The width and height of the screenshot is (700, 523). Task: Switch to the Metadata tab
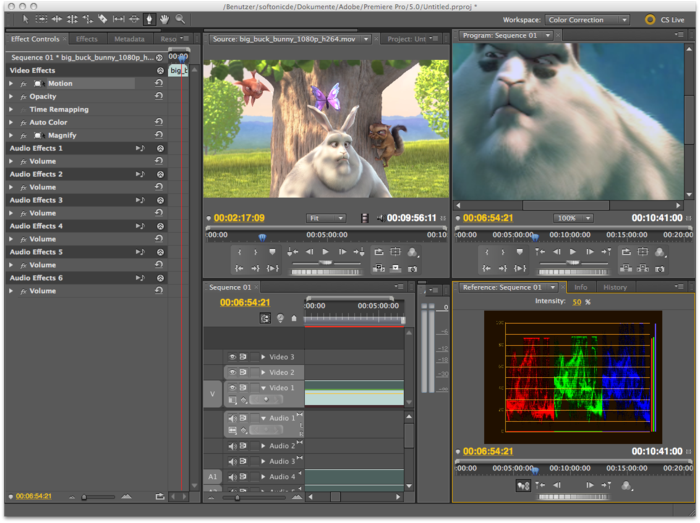pyautogui.click(x=129, y=39)
